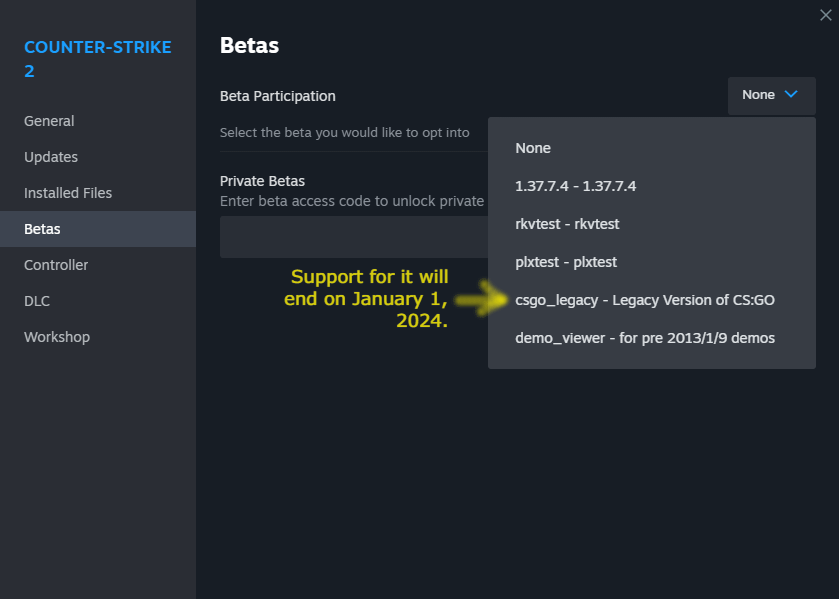Choose demo_viewer for pre 2013/1/9 demos

645,338
